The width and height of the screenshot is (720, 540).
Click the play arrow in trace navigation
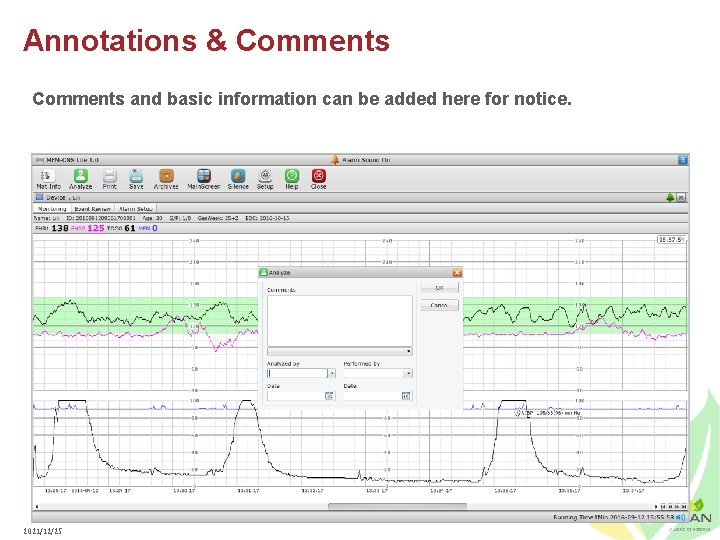656,507
